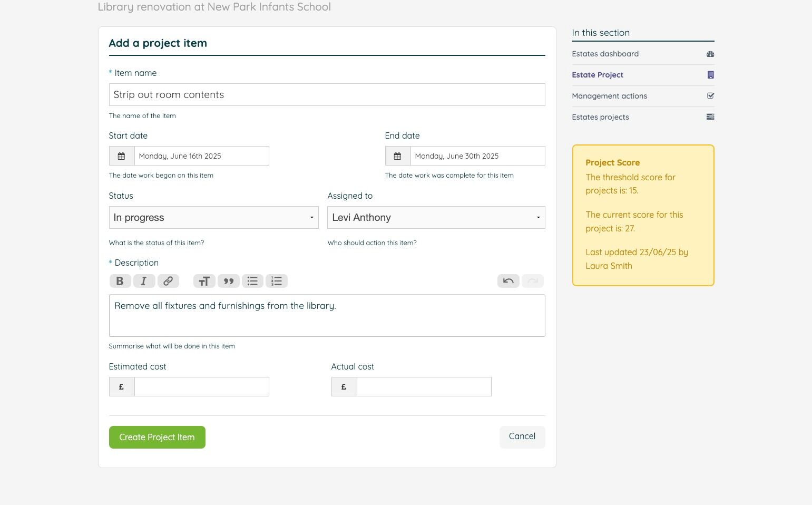Image resolution: width=812 pixels, height=505 pixels.
Task: Click Create Project Item button
Action: [x=157, y=438]
